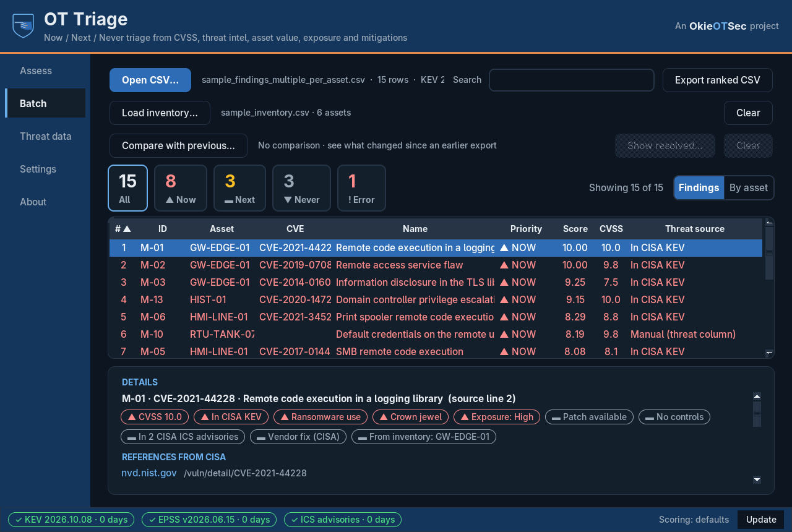
Task: Click the Crown jewel tag
Action: click(411, 417)
